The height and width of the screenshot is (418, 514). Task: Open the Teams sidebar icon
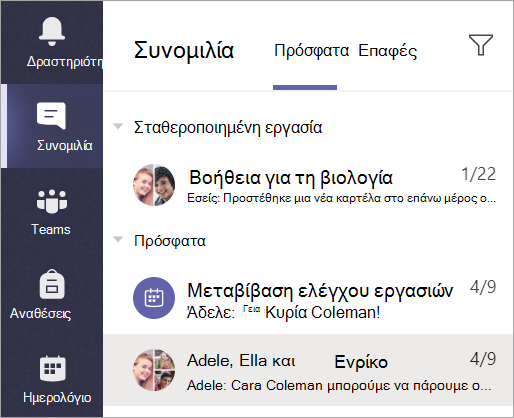[52, 201]
